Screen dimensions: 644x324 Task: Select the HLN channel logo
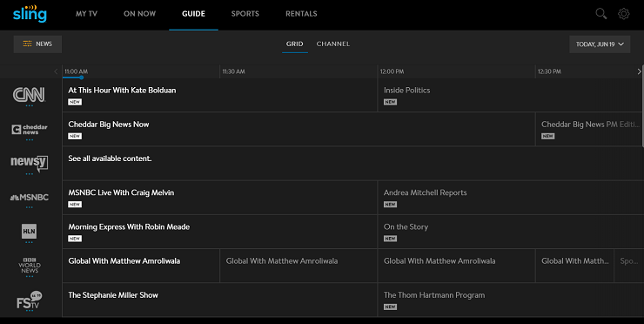click(x=30, y=231)
